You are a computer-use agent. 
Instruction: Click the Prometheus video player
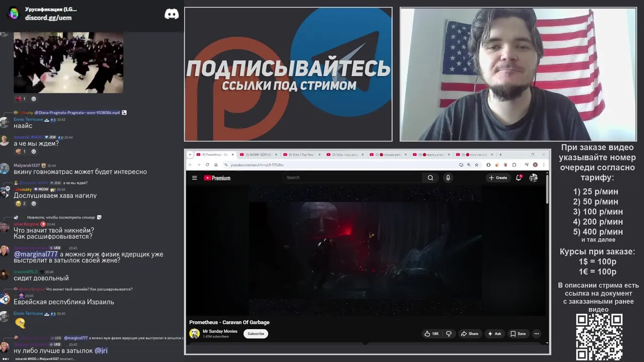[366, 250]
